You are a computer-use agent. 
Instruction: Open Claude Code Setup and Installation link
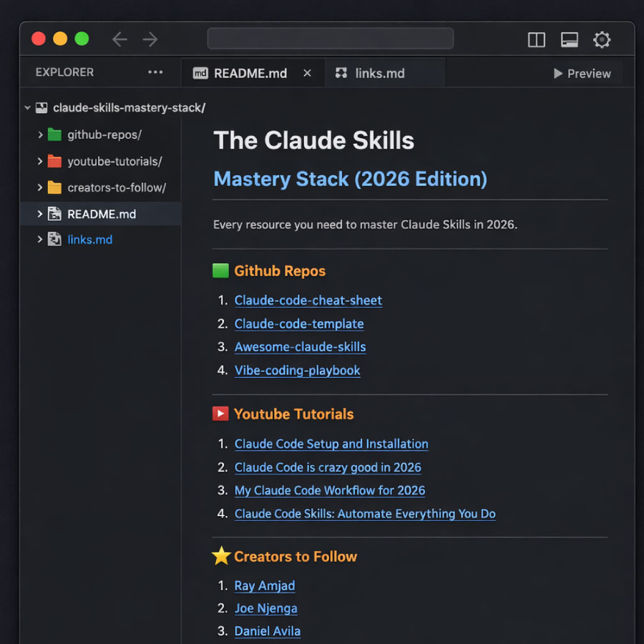(331, 444)
